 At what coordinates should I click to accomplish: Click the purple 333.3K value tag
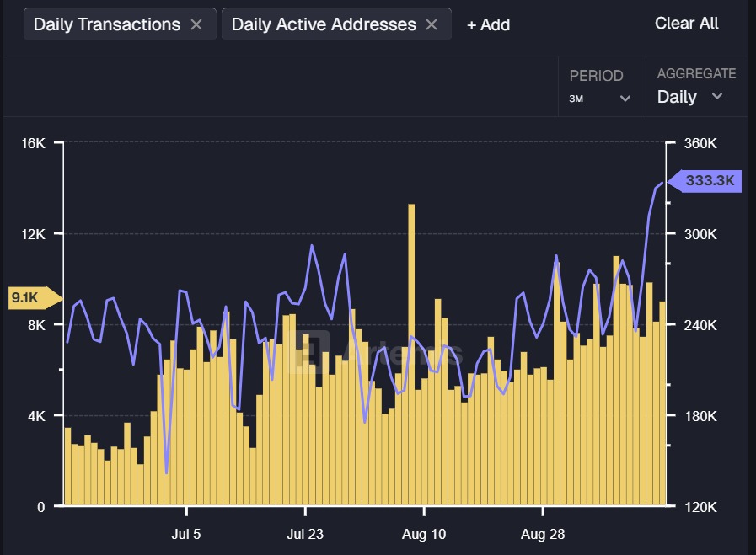point(709,181)
